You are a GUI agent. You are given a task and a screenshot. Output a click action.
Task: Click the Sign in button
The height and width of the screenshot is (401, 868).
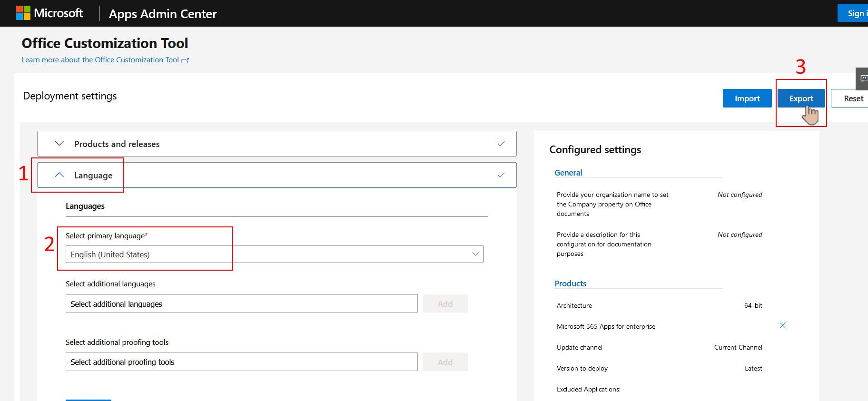(x=854, y=13)
